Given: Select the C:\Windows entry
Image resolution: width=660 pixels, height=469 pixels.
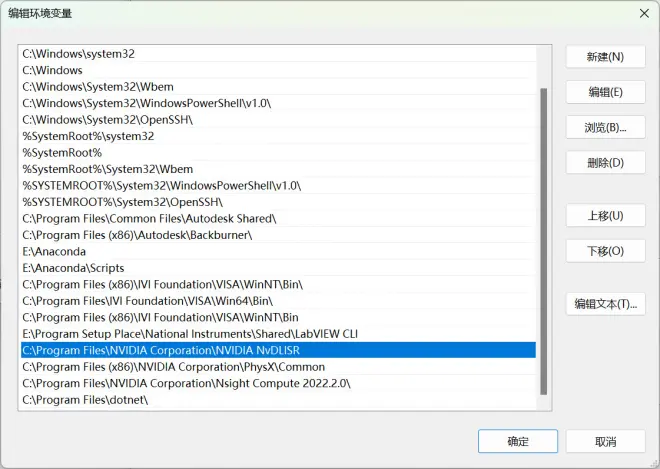Looking at the screenshot, I should [x=278, y=70].
